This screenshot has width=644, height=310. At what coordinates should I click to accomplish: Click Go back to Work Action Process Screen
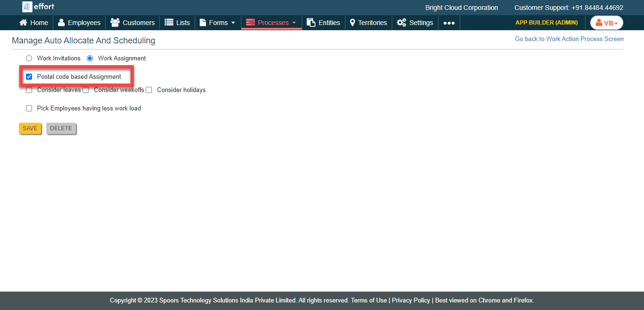569,39
